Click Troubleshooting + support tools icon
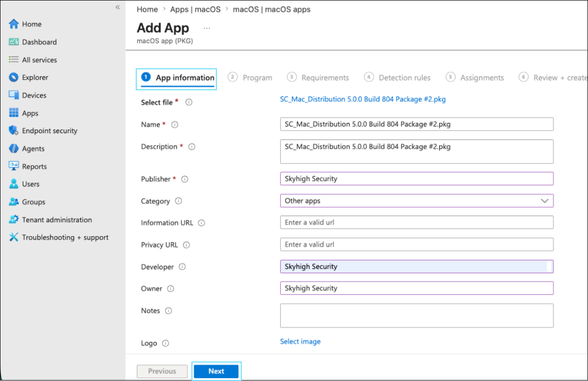Viewport: 588px width, 381px height. 14,237
